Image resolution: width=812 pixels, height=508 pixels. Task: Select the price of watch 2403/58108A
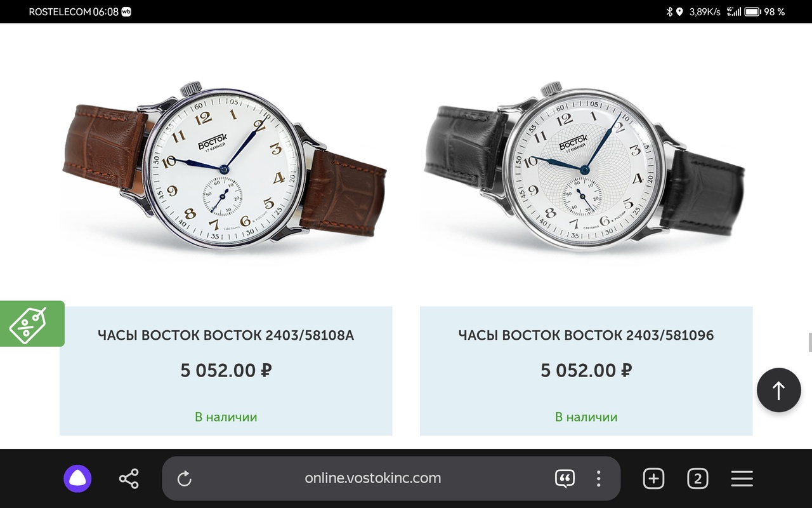(226, 370)
